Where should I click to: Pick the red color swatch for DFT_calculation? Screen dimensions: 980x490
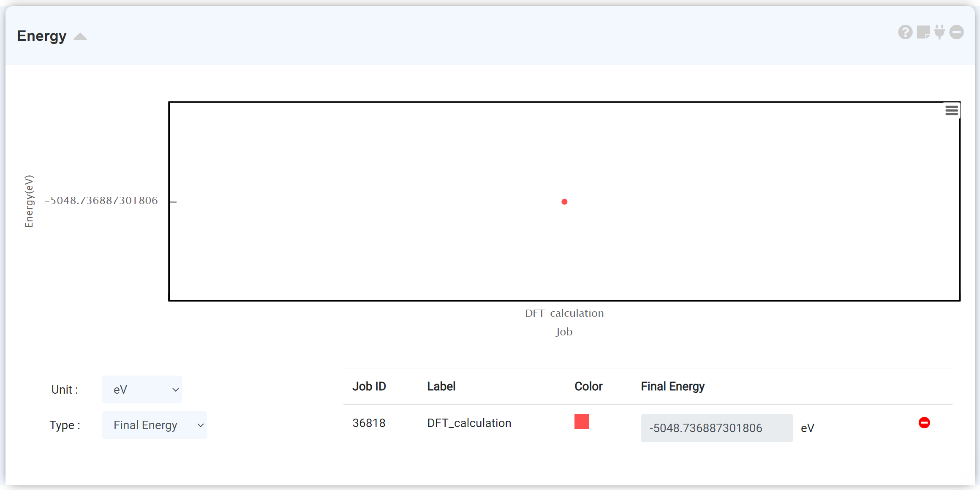point(582,422)
